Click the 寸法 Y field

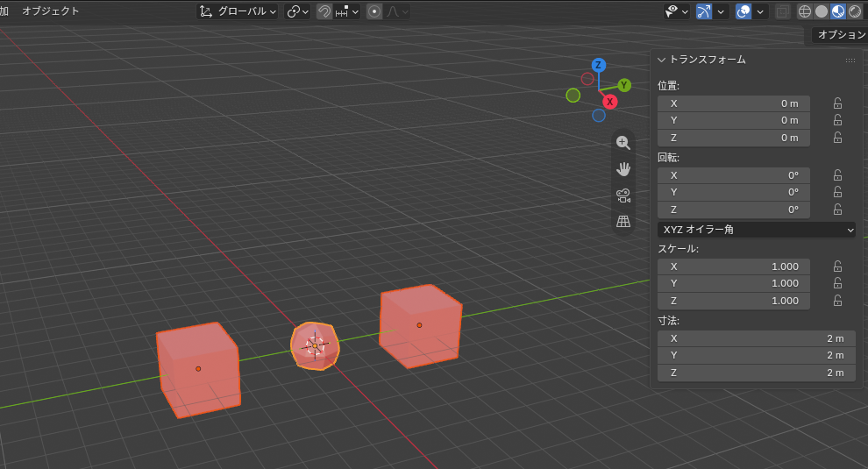(756, 356)
